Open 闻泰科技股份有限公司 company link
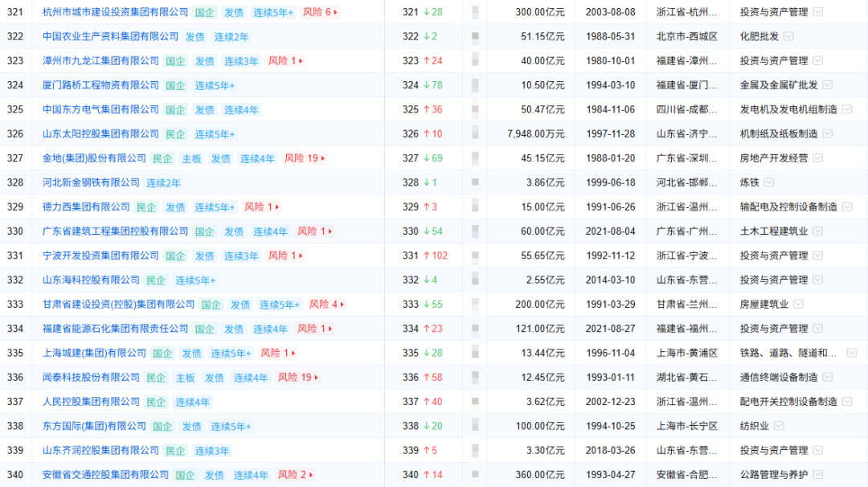Viewport: 868px width, 487px height. 91,378
